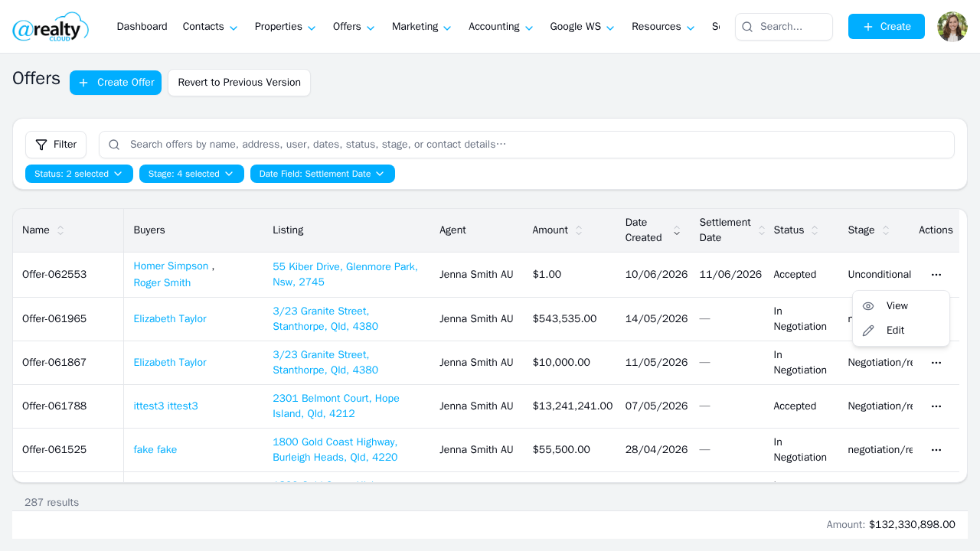Viewport: 980px width, 551px height.
Task: Open buyer fake fake link
Action: (155, 450)
